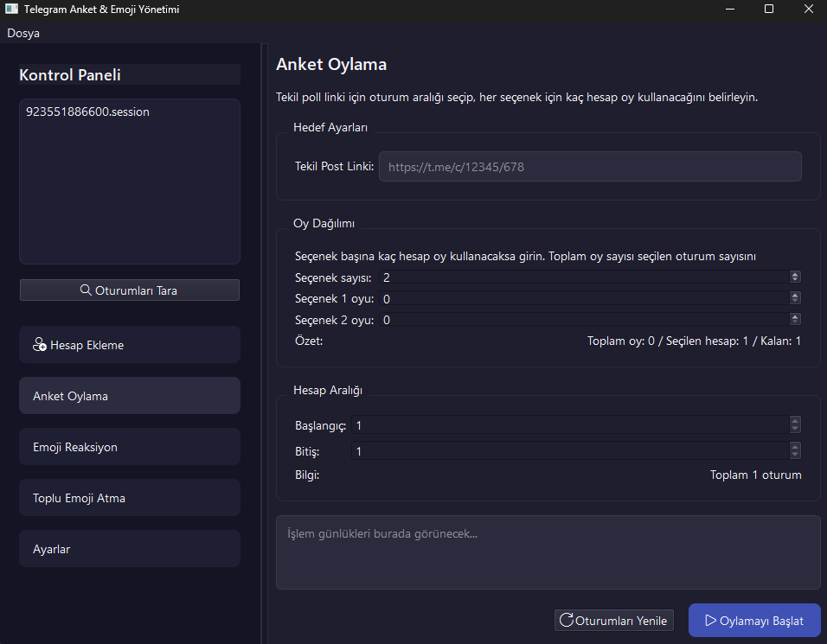Click the refresh icon on Oturumları Yenile
This screenshot has height=644, width=827.
[x=567, y=620]
